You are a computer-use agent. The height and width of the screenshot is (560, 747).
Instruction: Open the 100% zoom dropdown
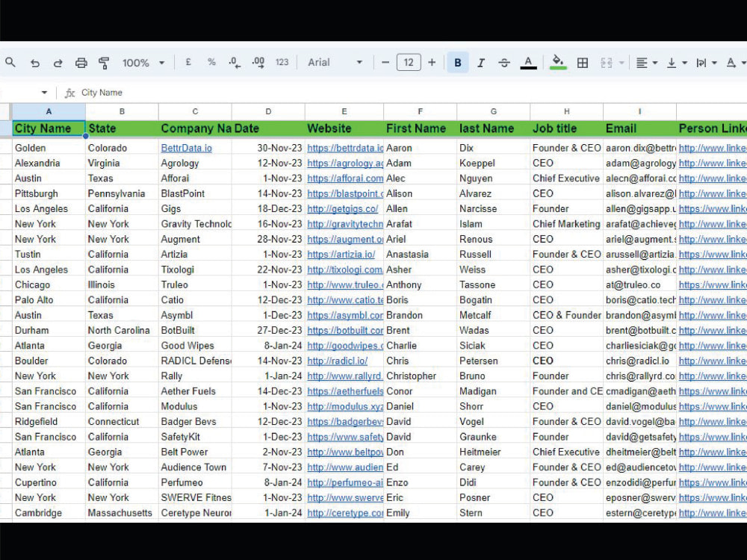(143, 63)
